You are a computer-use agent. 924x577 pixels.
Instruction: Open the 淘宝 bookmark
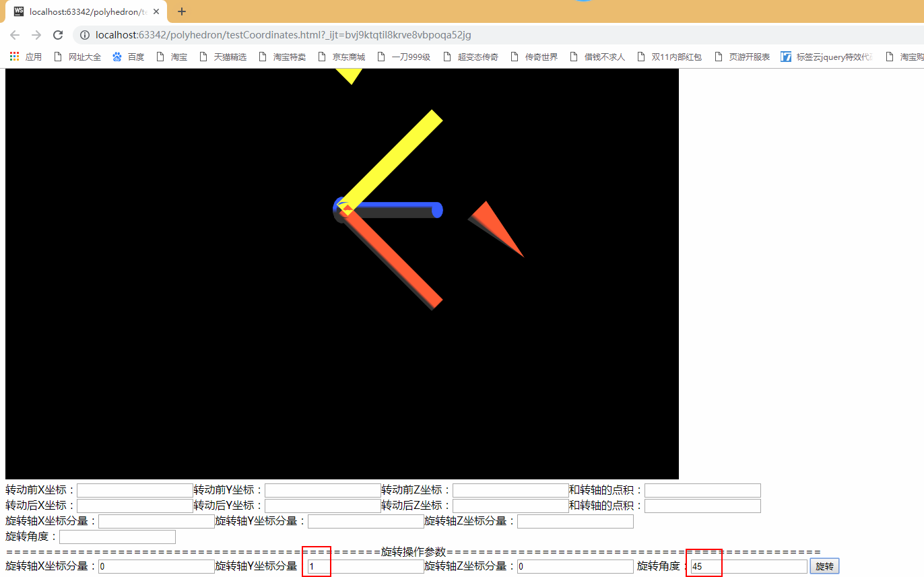172,57
